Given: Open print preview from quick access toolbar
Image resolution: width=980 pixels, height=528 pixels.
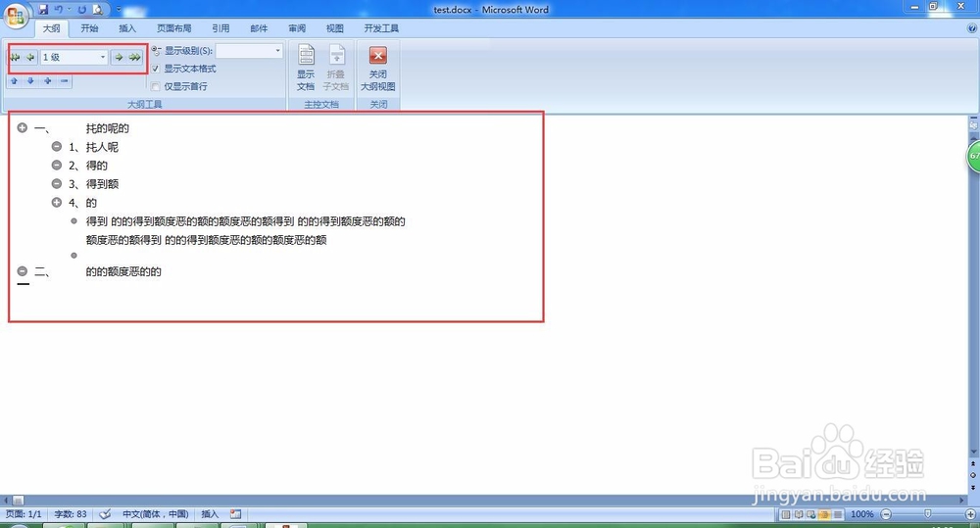Looking at the screenshot, I should [x=97, y=10].
